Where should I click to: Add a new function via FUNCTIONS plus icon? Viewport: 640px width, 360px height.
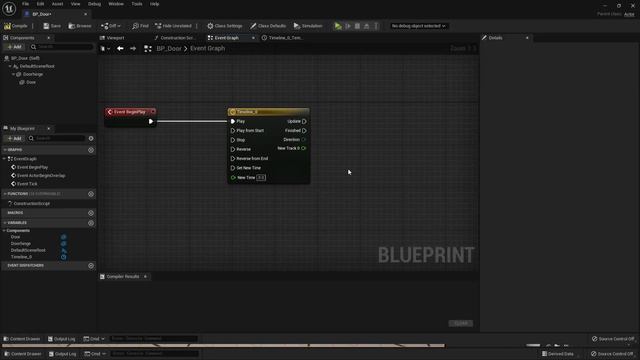(91, 194)
